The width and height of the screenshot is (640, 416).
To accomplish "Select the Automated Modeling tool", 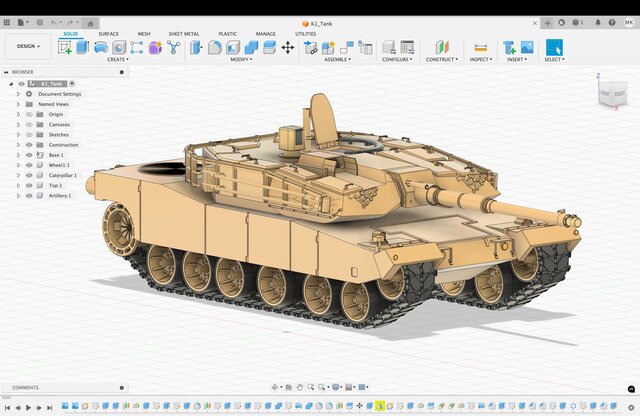I will tap(173, 47).
